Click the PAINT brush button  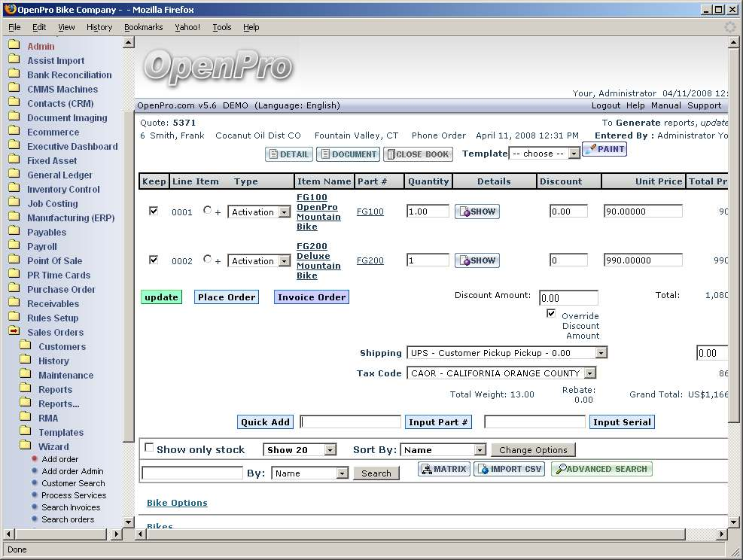click(604, 149)
